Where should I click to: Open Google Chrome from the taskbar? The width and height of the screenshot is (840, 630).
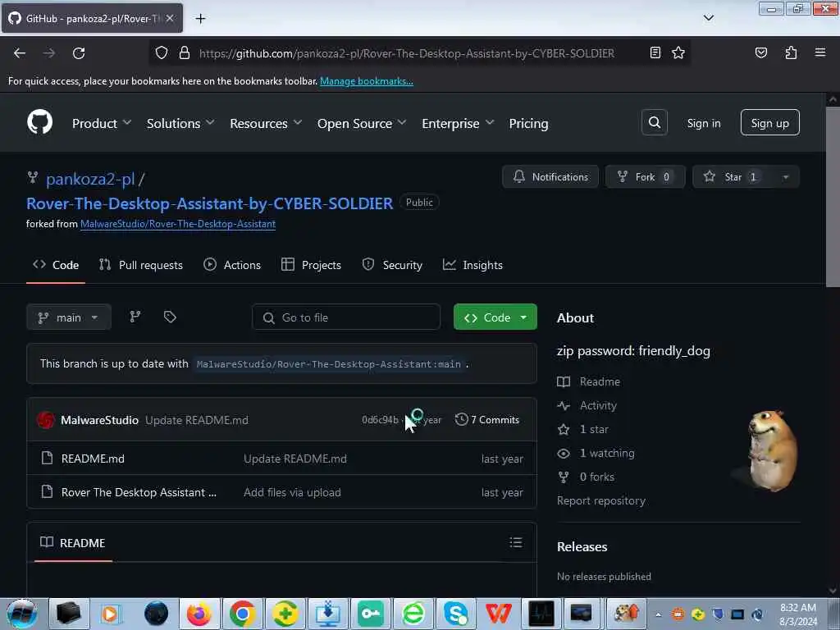[242, 614]
